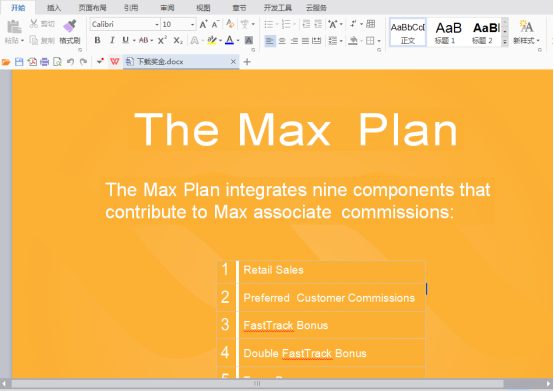The width and height of the screenshot is (554, 391).
Task: Expand the styles gallery arrow
Action: [505, 42]
